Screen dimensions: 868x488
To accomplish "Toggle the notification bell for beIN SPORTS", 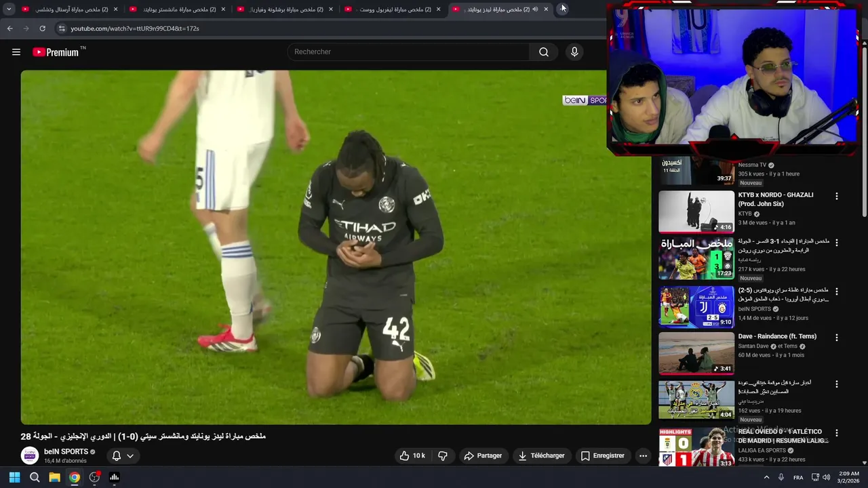I will (x=117, y=456).
